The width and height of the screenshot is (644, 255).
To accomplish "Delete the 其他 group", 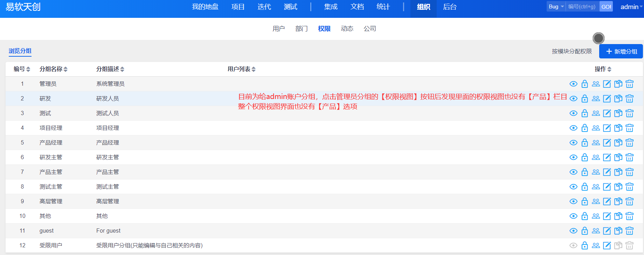I will pyautogui.click(x=629, y=216).
